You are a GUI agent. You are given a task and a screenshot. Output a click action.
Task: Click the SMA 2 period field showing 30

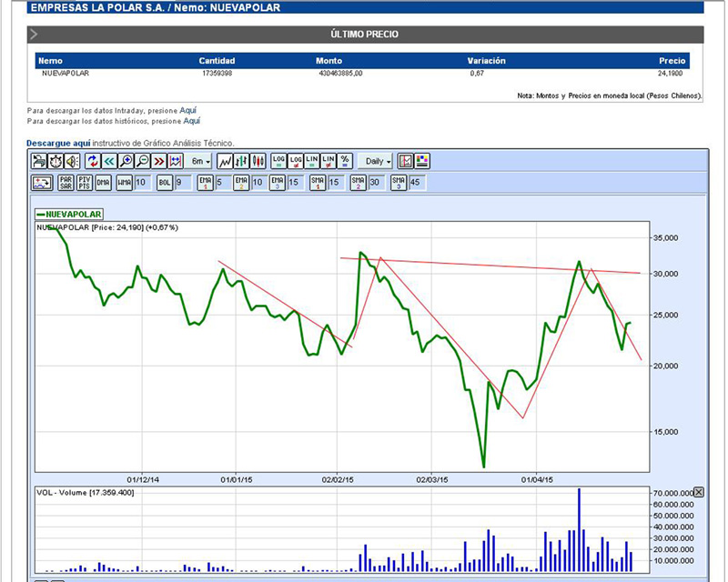[x=377, y=183]
